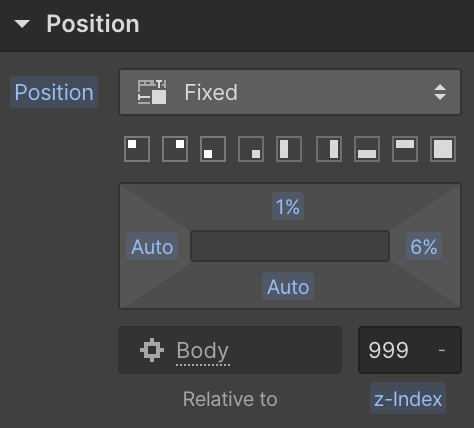This screenshot has width=474, height=428.
Task: Edit the right offset value 6%
Action: [424, 246]
